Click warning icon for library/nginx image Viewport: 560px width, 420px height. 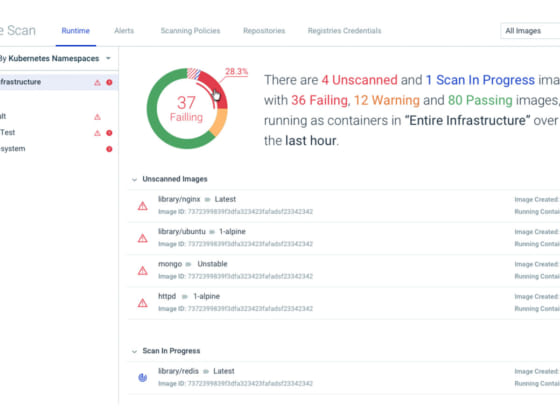pyautogui.click(x=142, y=206)
